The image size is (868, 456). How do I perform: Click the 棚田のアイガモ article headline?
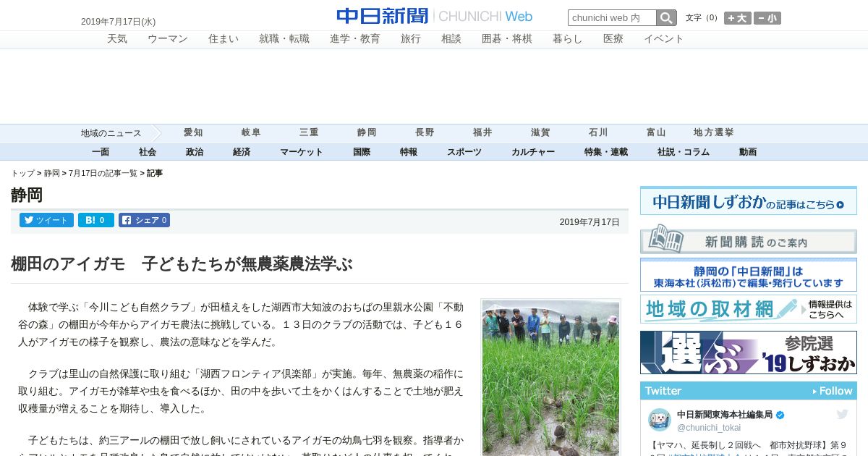click(182, 263)
